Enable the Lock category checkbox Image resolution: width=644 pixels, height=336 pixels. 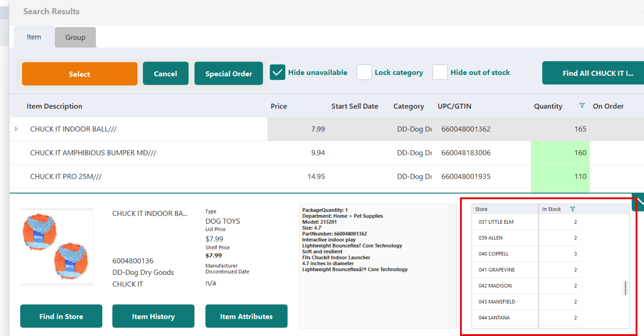(364, 72)
